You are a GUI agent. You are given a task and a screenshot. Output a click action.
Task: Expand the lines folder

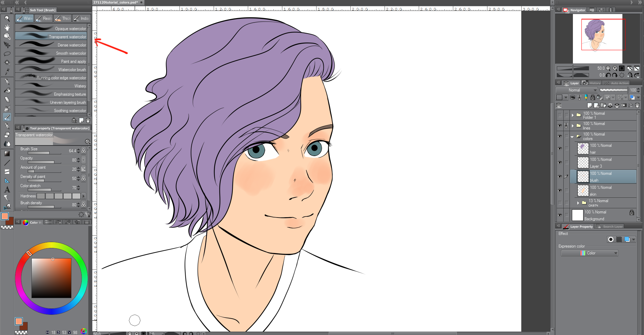coord(573,126)
